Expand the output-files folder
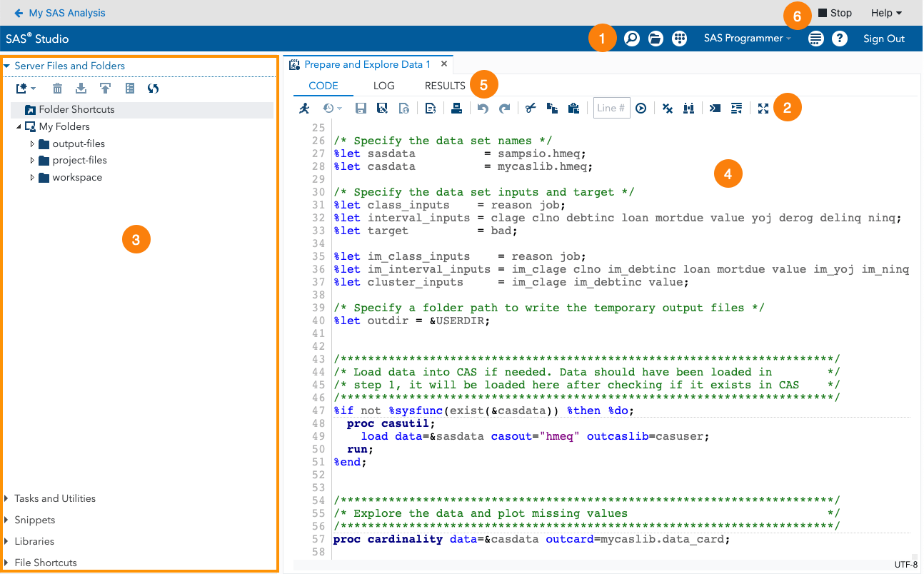Screen dimensions: 924x574 click(x=32, y=143)
